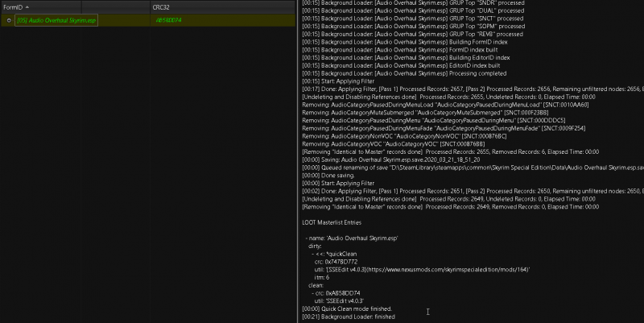This screenshot has height=323, width=644.
Task: Click the Removing AudioCategoryPausedDuringMenuFade log line
Action: (x=444, y=128)
